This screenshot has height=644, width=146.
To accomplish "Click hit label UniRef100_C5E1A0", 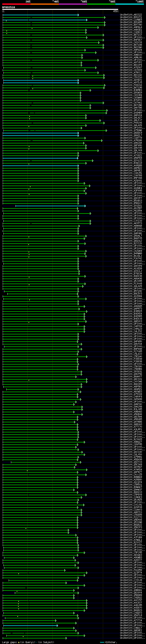I will 131,356.
